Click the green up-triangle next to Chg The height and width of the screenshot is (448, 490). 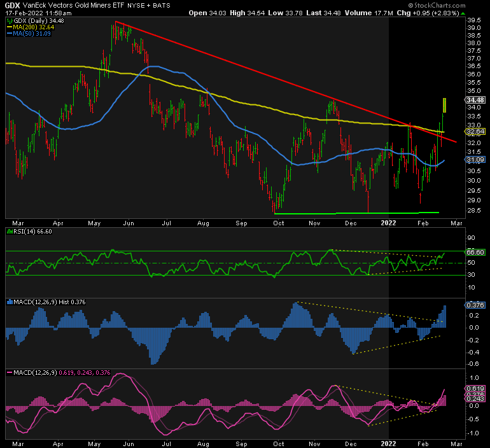click(463, 13)
